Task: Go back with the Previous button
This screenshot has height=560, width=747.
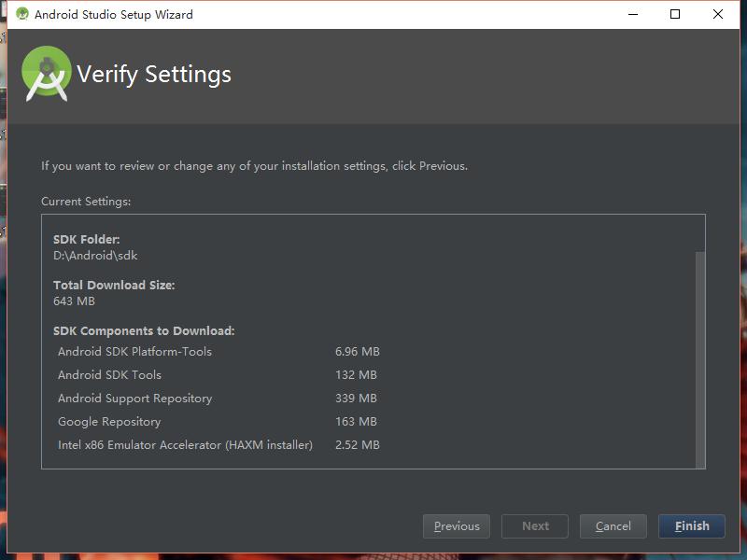Action: pos(457,526)
